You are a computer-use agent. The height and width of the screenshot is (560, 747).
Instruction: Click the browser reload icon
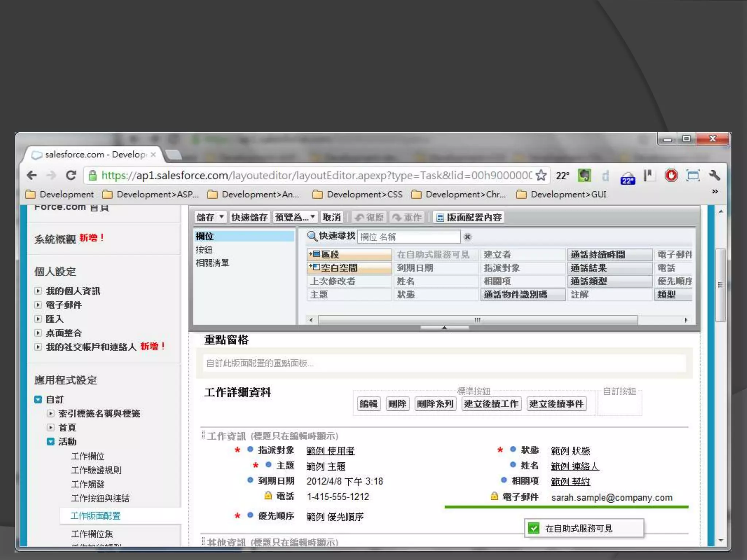[x=71, y=175]
